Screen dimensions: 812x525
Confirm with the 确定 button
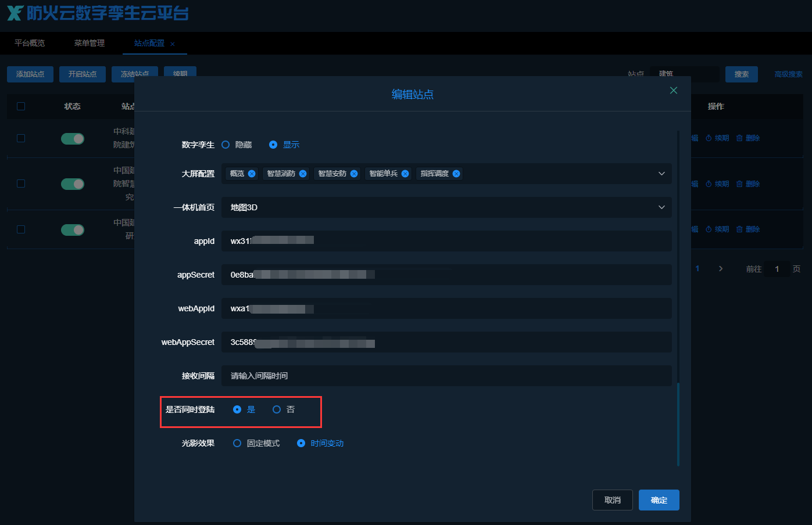(659, 500)
